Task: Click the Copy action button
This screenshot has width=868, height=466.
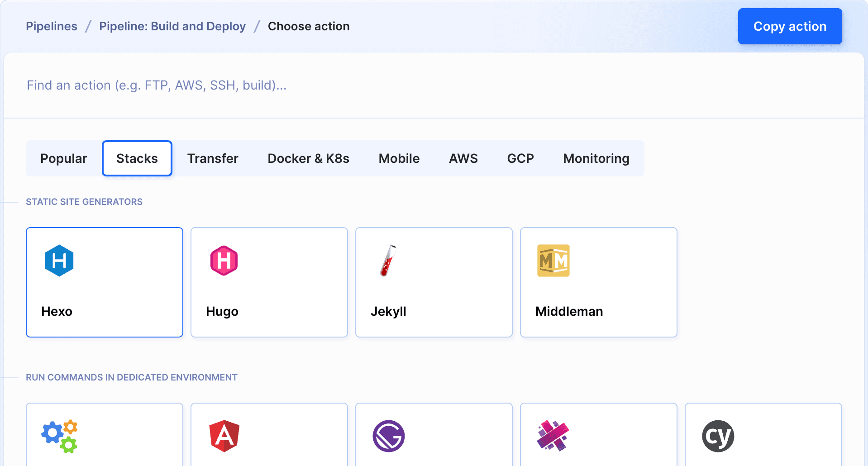Action: coord(790,26)
